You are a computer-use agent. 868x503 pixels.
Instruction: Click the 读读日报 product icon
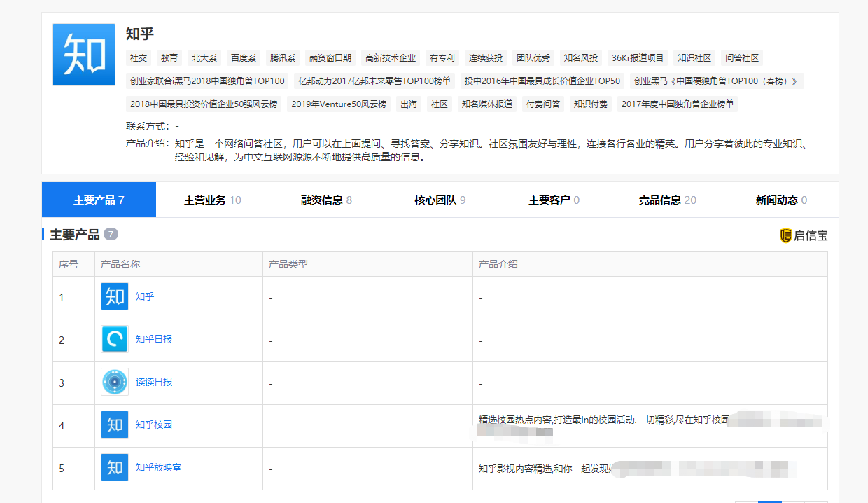(x=115, y=383)
